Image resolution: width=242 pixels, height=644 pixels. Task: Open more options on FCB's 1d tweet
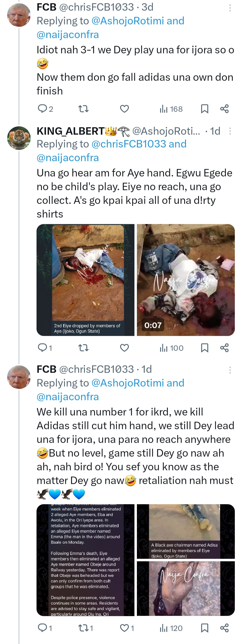tap(230, 370)
